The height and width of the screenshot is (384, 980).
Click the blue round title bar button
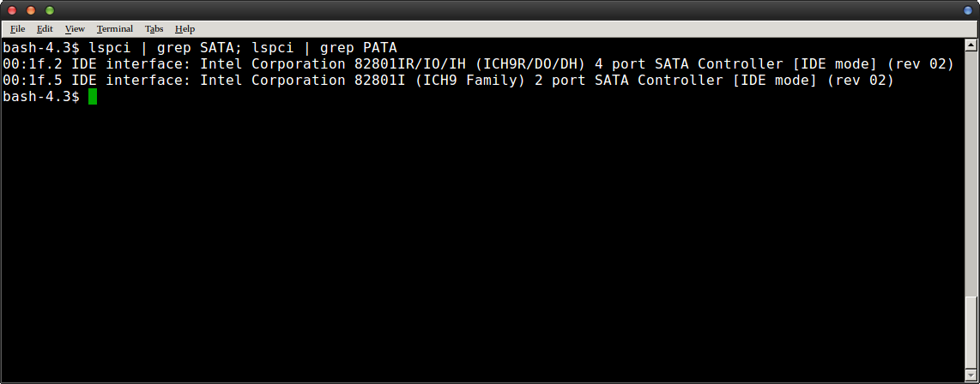967,10
